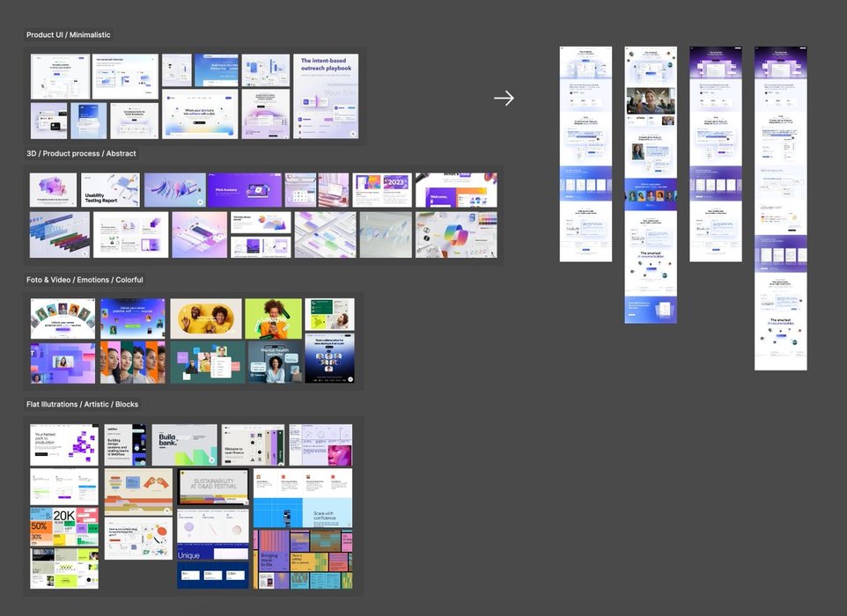Click the white right-pointing arrow

504,99
